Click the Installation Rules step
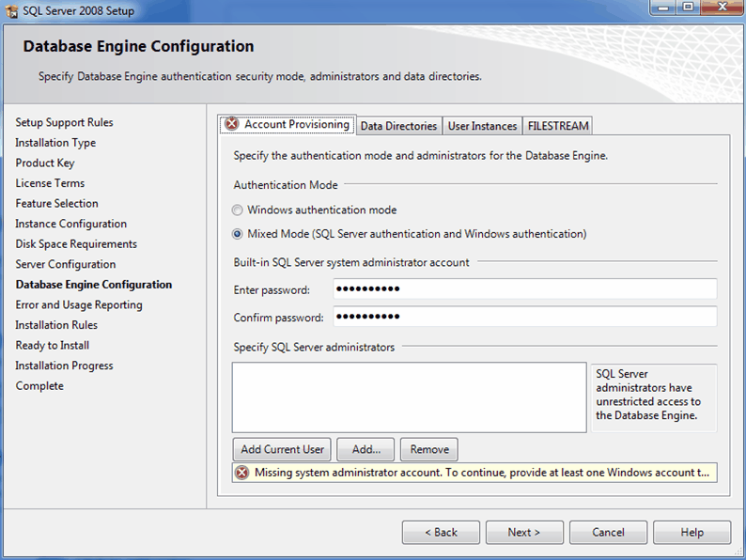The width and height of the screenshot is (746, 560). pos(56,325)
